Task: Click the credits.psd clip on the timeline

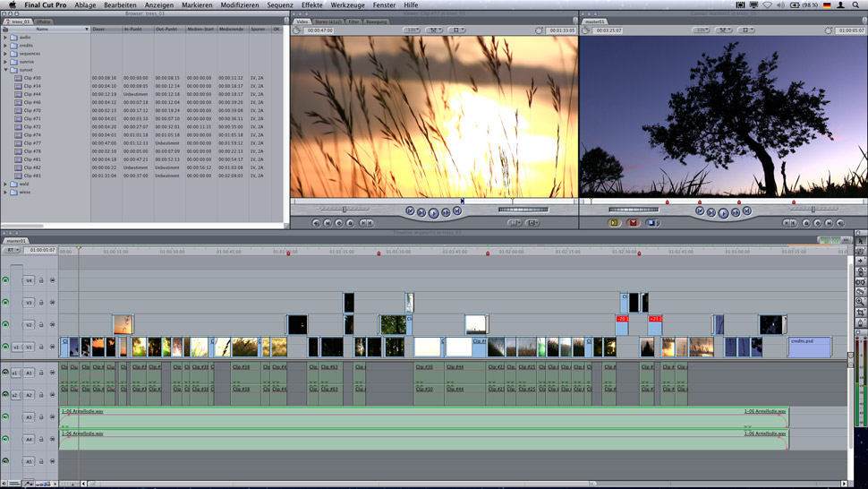Action: click(x=809, y=347)
